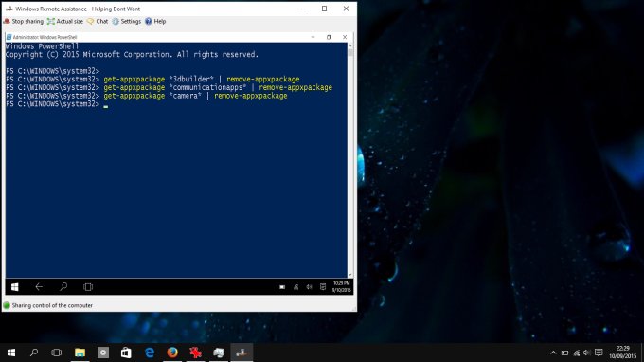Image resolution: width=644 pixels, height=362 pixels.
Task: Click the Remote Assistance title bar icon
Action: tap(9, 9)
